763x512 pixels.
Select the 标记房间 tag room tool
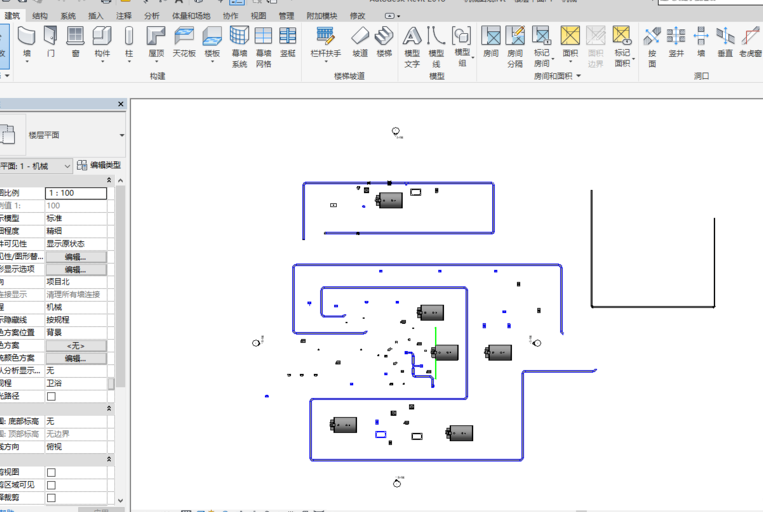point(542,47)
